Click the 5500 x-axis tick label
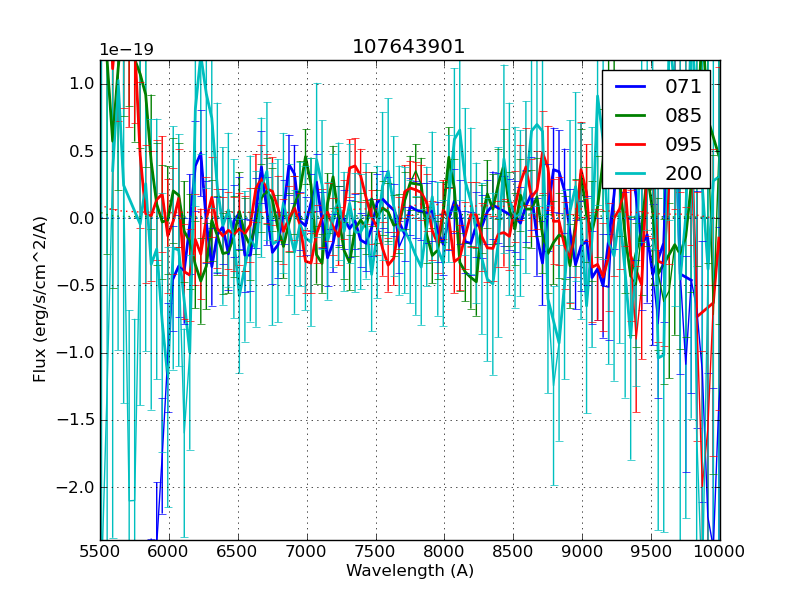Viewport: 800px width, 600px height. tap(100, 551)
